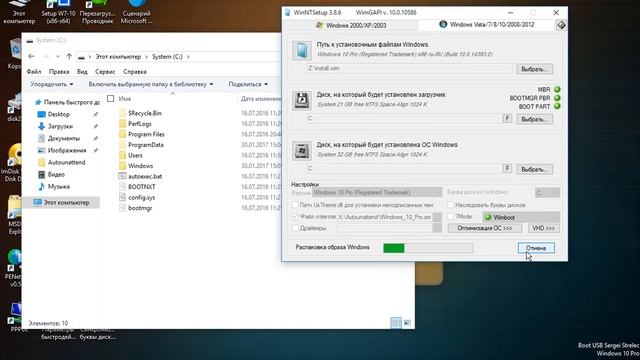Click the F button for the boot drive
Image resolution: width=640 pixels, height=360 pixels.
pyautogui.click(x=507, y=118)
